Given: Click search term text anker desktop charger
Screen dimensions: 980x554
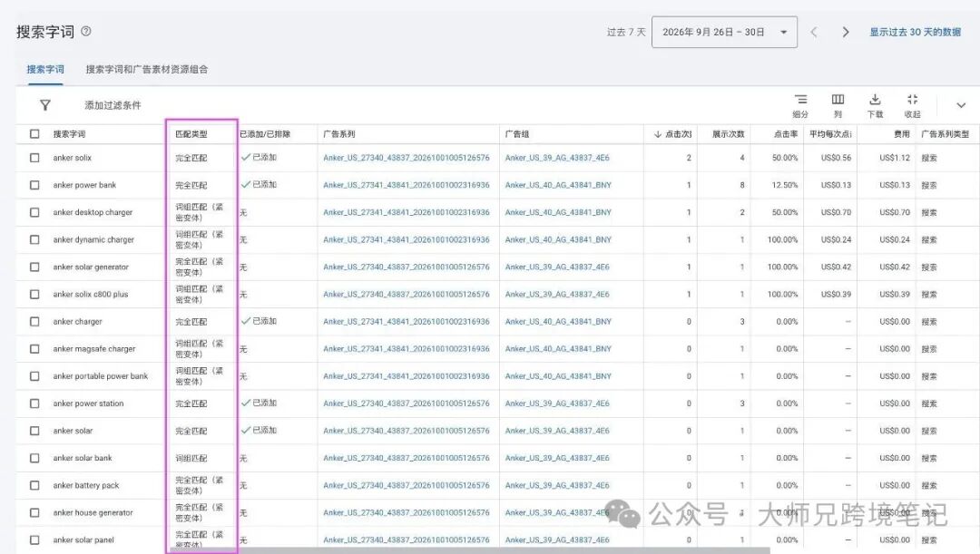Looking at the screenshot, I should tap(93, 212).
